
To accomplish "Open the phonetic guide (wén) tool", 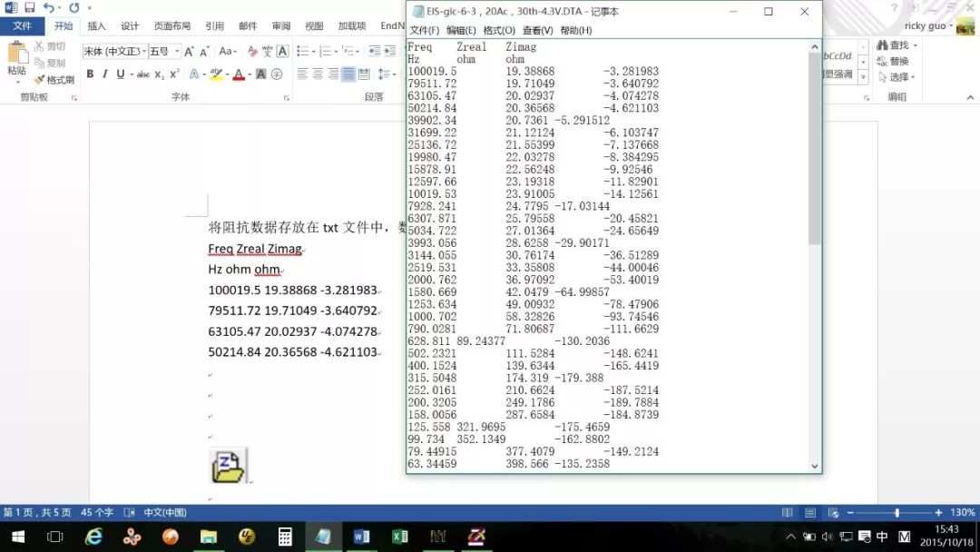I will point(268,51).
